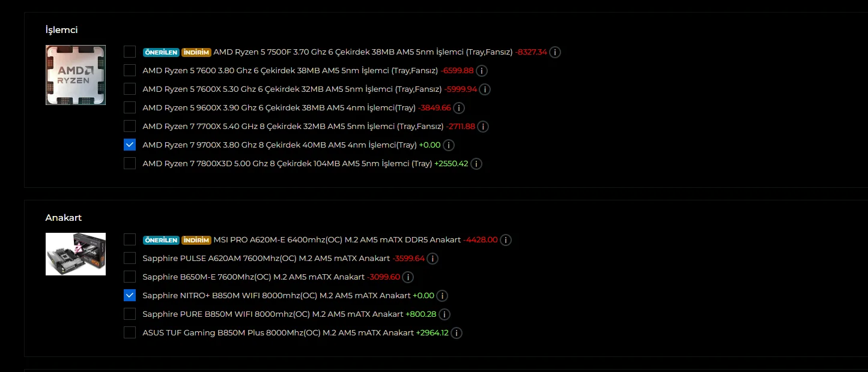Show info for Ryzen 5 7600X processor

tap(485, 89)
